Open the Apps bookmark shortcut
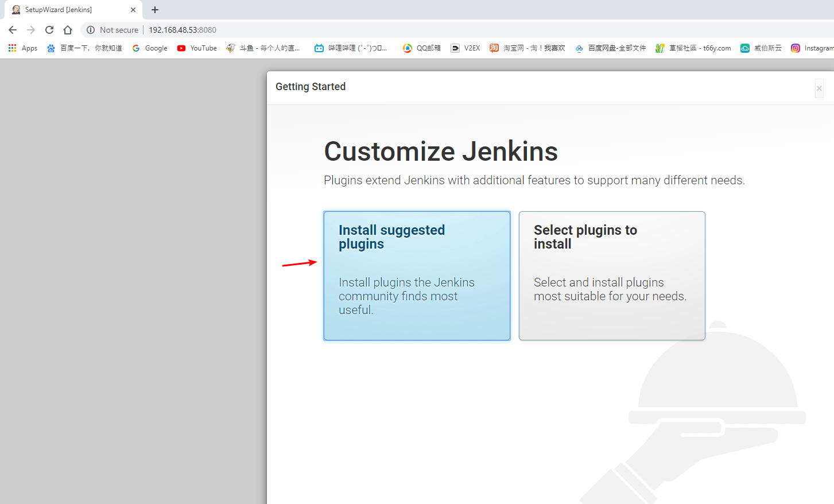The width and height of the screenshot is (834, 504). pyautogui.click(x=23, y=48)
